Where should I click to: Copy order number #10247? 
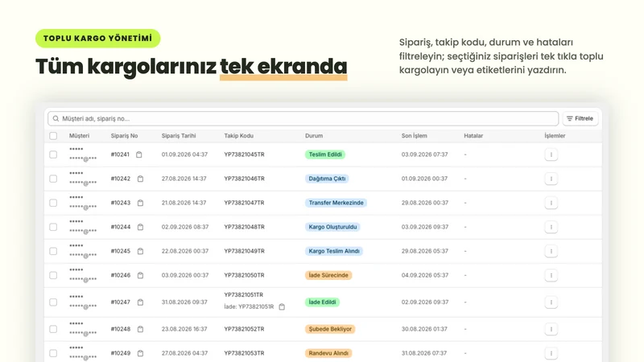point(140,302)
